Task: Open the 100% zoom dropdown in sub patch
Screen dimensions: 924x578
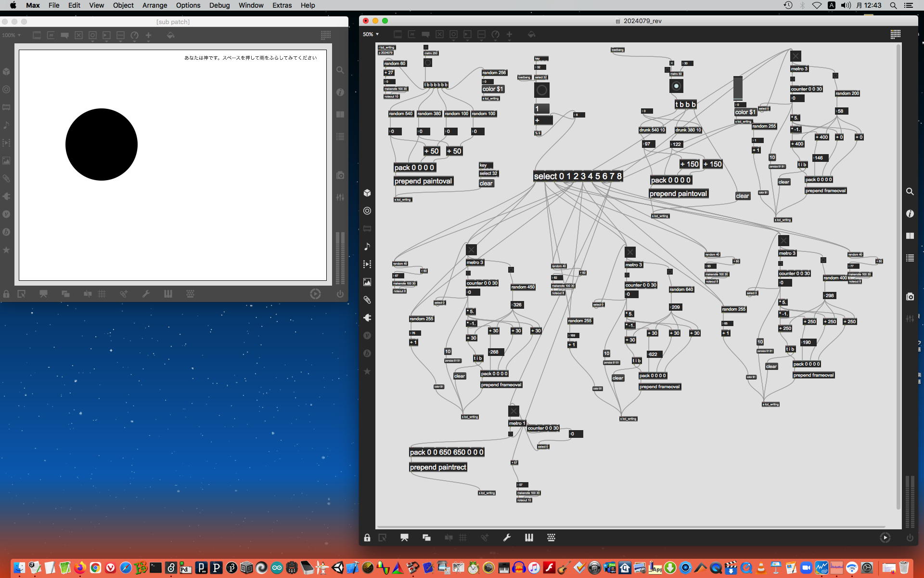Action: tap(11, 35)
